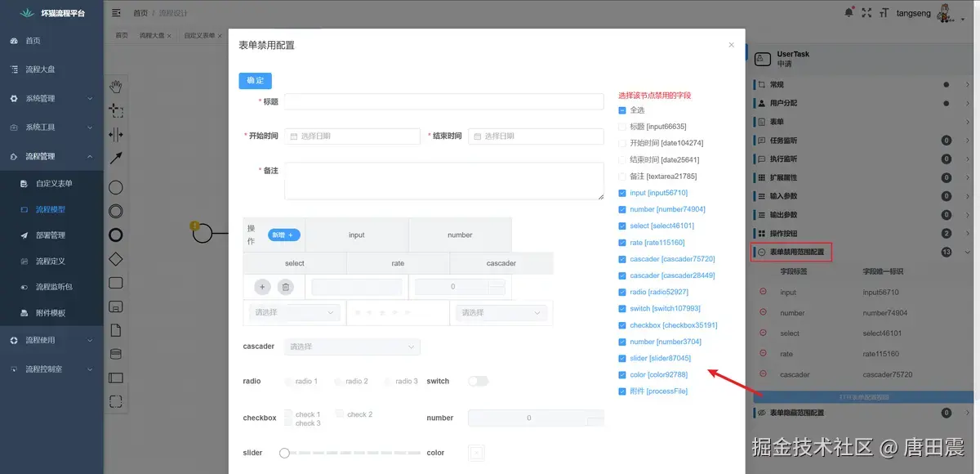Open 流程定义 in the sidebar
Image resolution: width=980 pixels, height=474 pixels.
(x=51, y=262)
